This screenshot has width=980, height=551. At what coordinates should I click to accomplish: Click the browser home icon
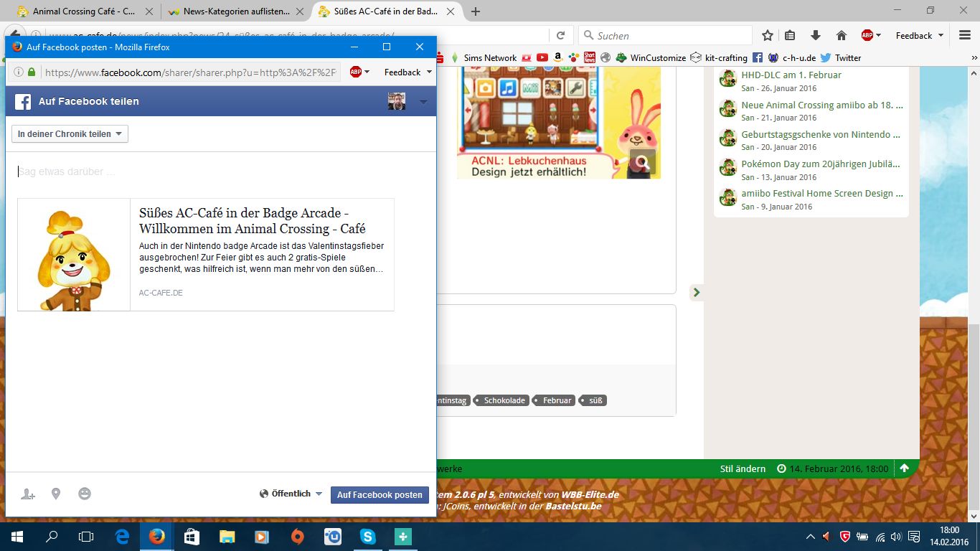click(x=842, y=35)
